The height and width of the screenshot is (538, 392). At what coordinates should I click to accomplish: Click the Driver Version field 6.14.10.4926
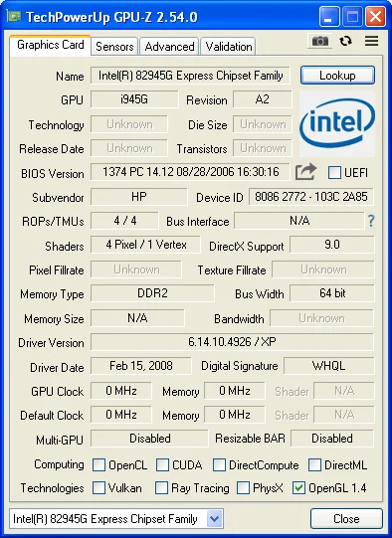click(x=232, y=342)
